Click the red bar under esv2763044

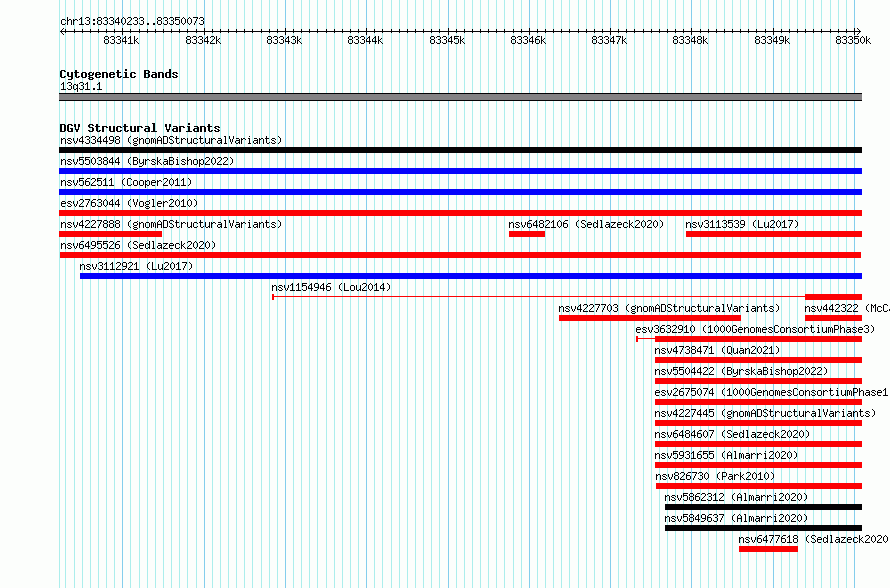460,213
